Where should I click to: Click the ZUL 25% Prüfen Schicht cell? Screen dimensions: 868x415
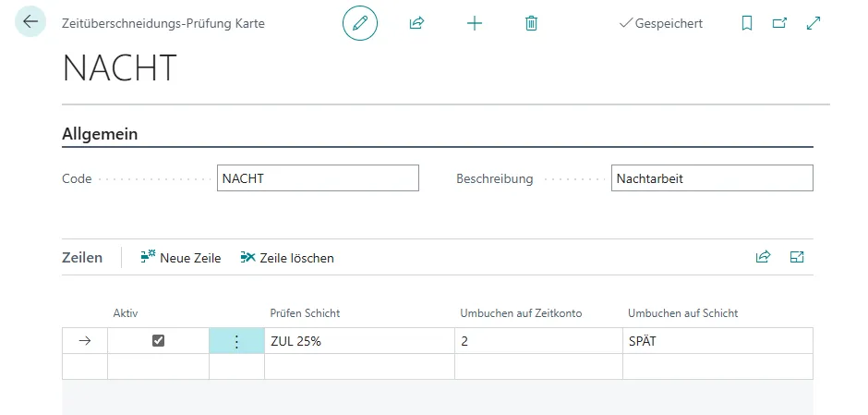click(x=359, y=341)
